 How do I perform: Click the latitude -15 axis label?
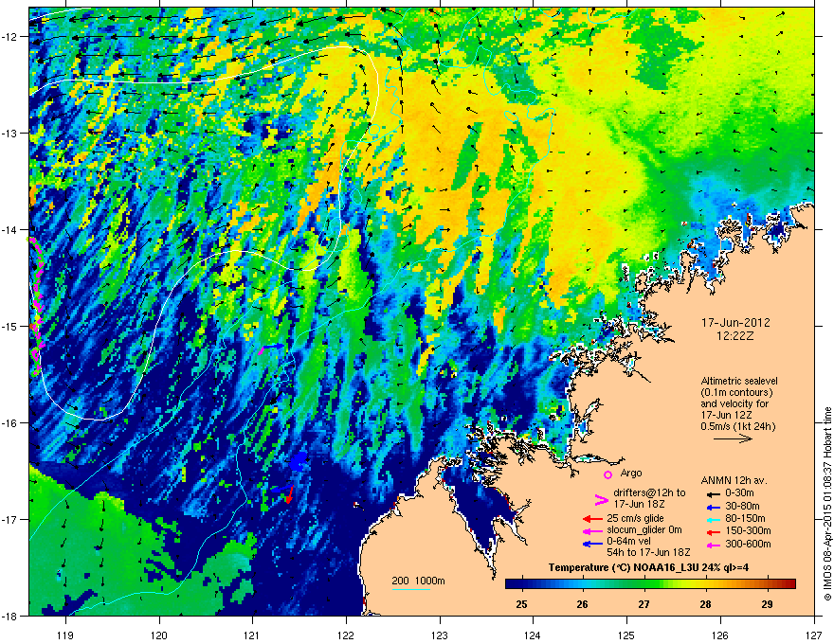click(10, 326)
